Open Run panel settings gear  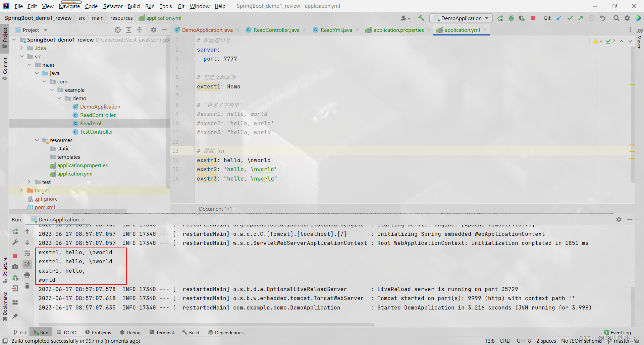click(619, 219)
